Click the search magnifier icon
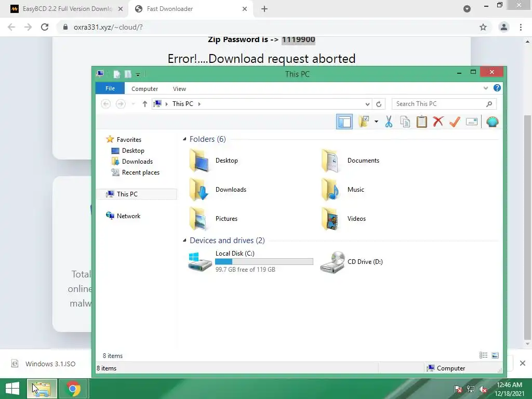Viewport: 532px width, 399px height. (489, 104)
